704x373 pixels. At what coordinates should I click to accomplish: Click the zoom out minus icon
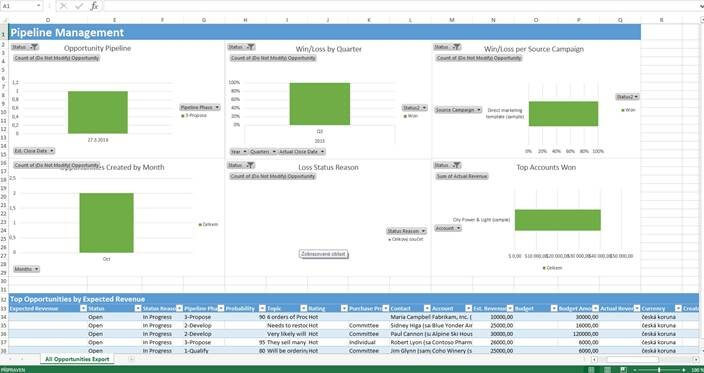point(635,370)
